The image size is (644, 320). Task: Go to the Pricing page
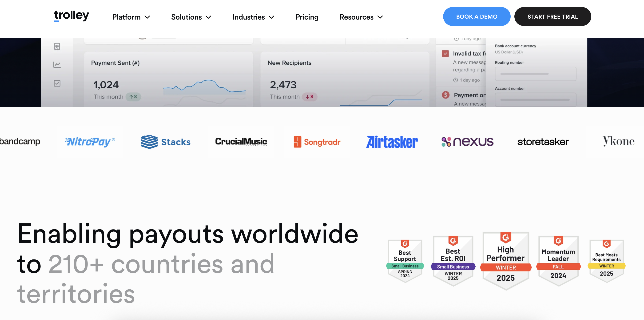[307, 17]
